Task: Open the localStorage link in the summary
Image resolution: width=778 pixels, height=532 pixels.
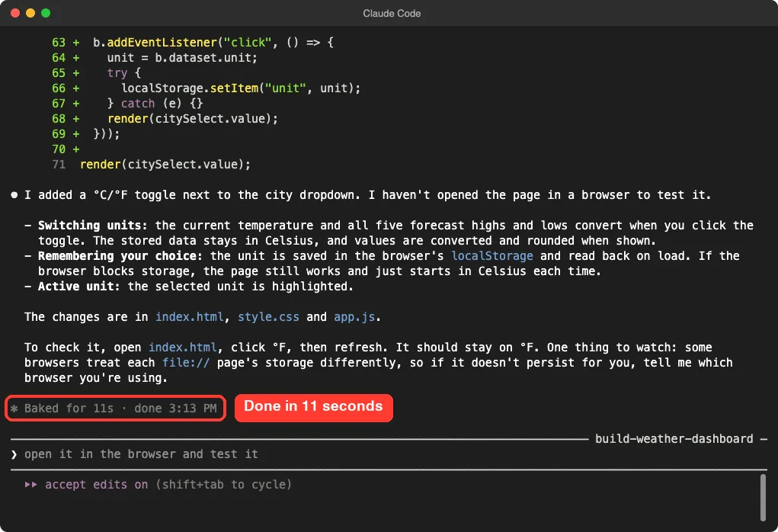Action: pyautogui.click(x=492, y=256)
